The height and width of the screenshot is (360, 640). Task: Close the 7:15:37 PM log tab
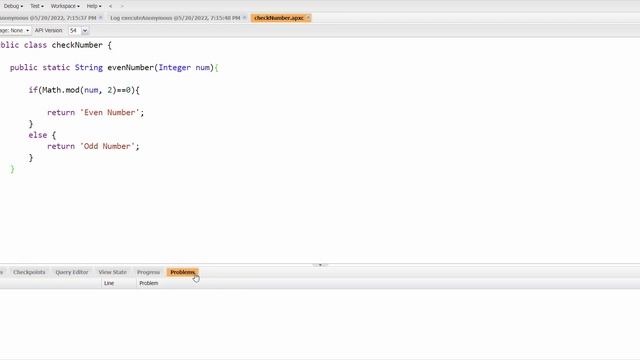101,18
